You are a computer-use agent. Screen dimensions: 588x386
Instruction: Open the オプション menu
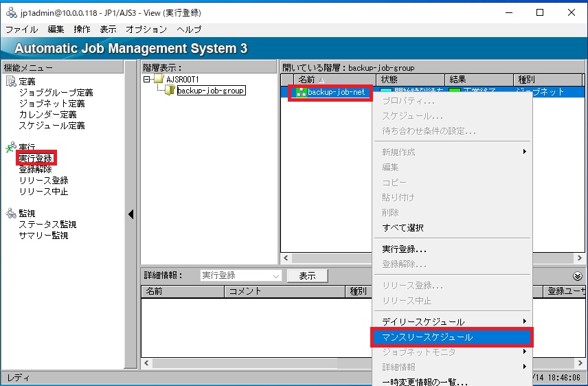[146, 30]
